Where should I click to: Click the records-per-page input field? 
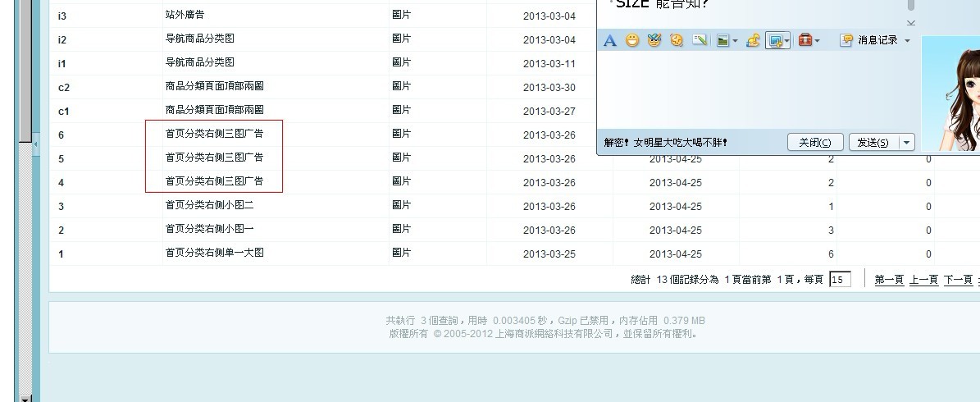[x=840, y=280]
